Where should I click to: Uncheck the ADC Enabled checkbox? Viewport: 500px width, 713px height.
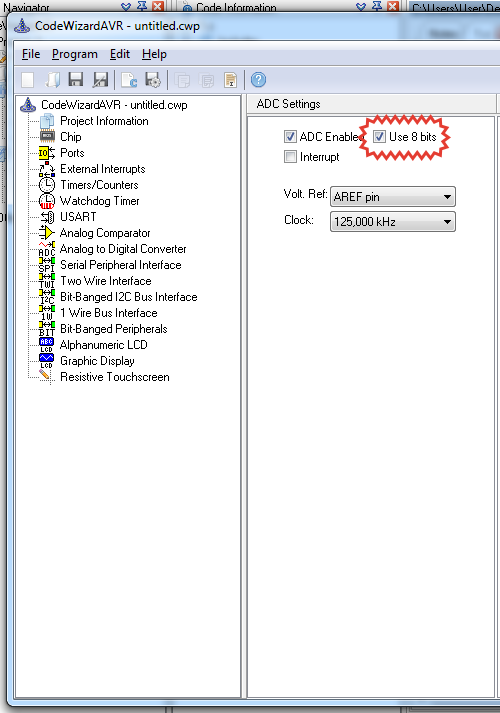coord(290,136)
